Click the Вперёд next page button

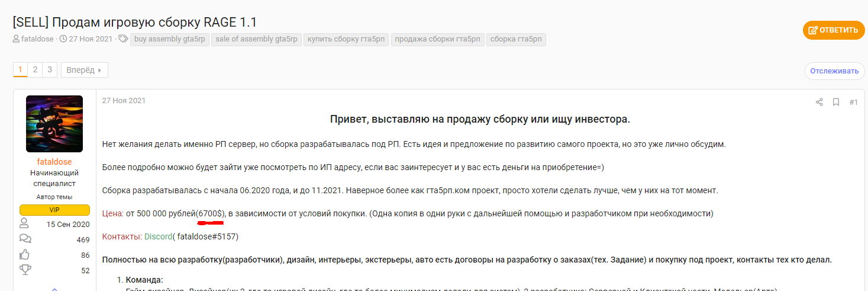coord(84,70)
